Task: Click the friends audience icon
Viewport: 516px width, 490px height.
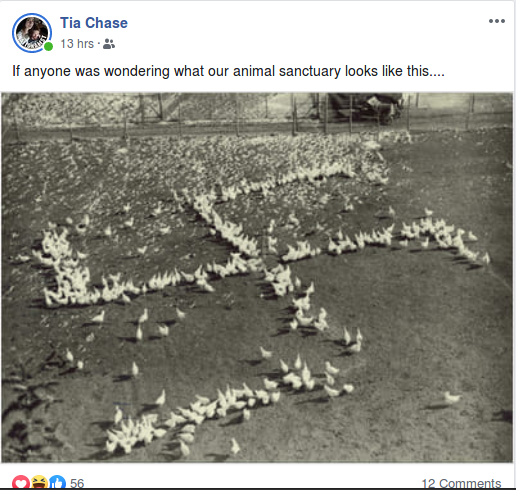Action: tap(109, 44)
